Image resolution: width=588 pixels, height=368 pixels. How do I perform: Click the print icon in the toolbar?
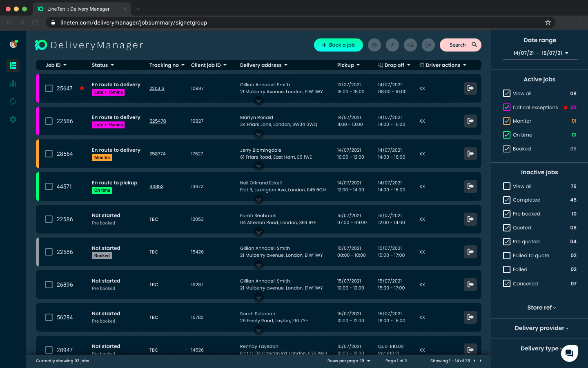[x=374, y=45]
